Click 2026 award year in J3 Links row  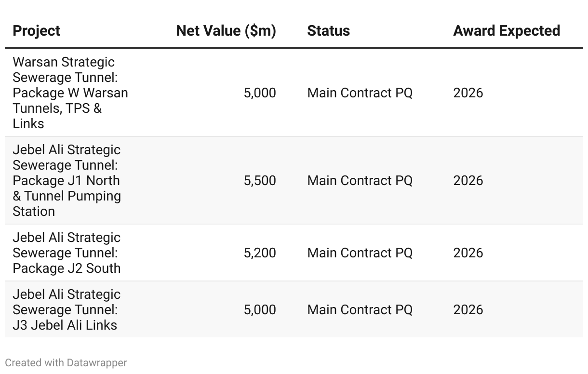(x=468, y=309)
